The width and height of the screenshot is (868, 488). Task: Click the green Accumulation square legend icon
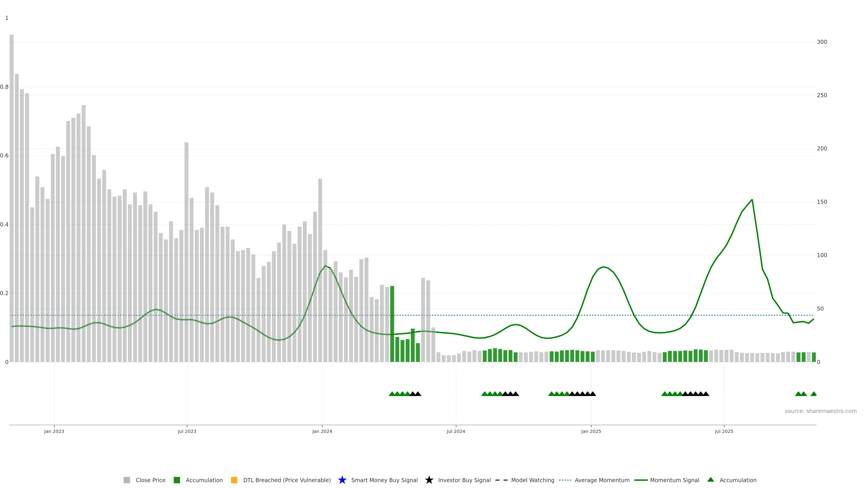pos(177,480)
